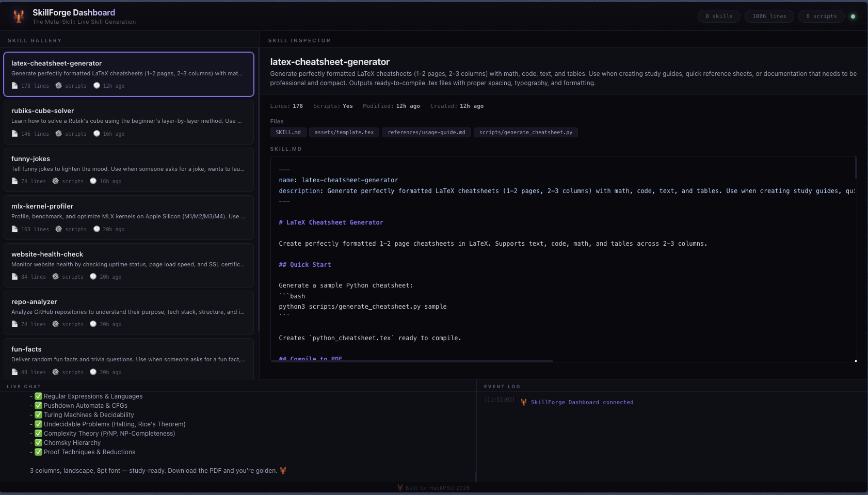Open the mlx-kernel-profiler skill card
868x495 pixels.
[x=128, y=217]
